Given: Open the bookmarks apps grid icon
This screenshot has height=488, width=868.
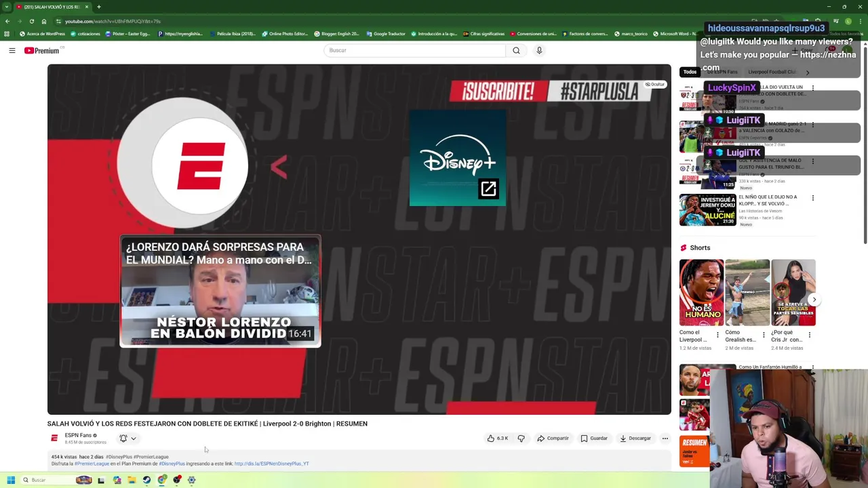Looking at the screenshot, I should (x=7, y=34).
